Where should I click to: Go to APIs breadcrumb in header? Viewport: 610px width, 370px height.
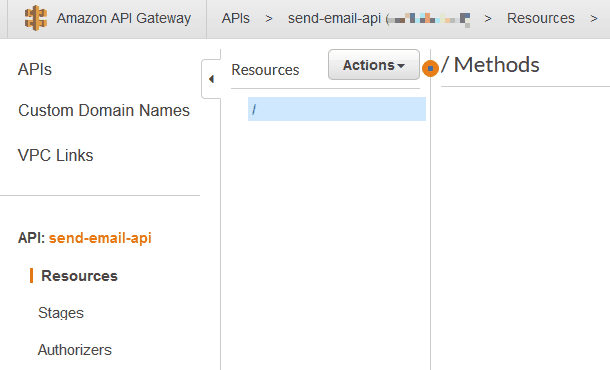coord(235,18)
